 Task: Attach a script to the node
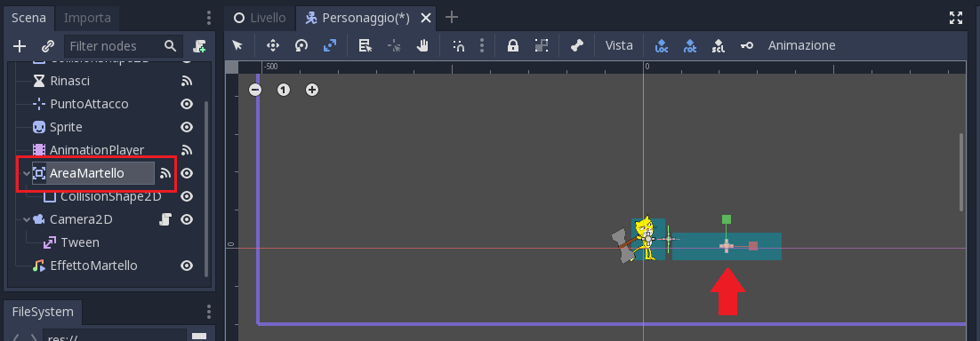tap(200, 46)
